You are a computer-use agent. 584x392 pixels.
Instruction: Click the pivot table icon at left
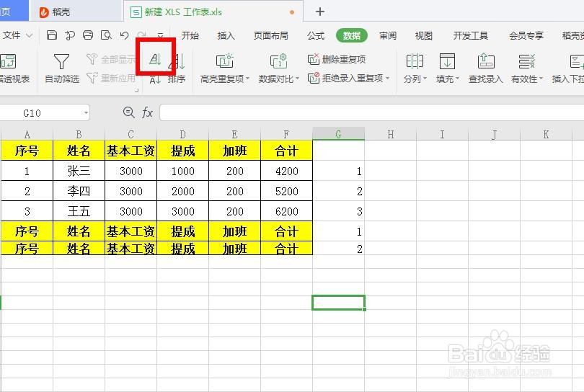pos(8,61)
